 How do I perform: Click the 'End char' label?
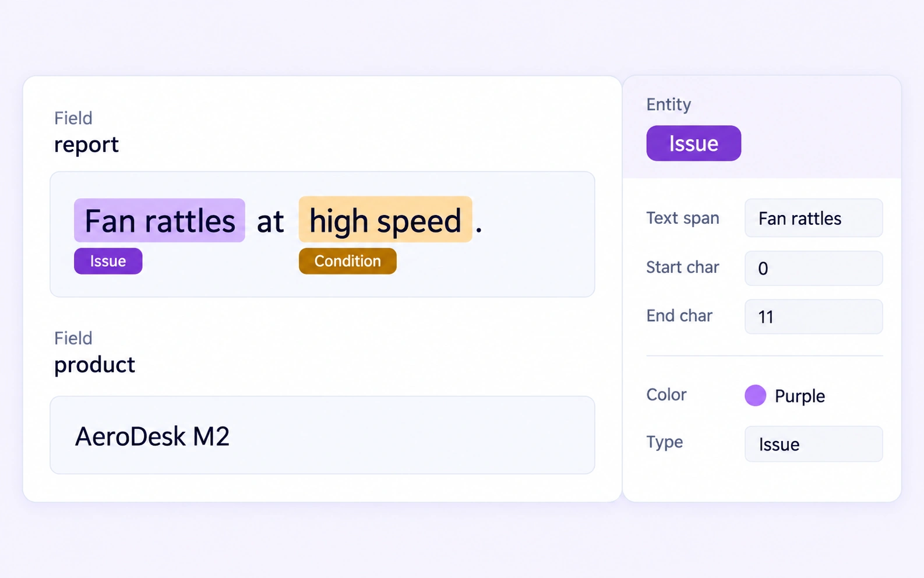coord(679,315)
